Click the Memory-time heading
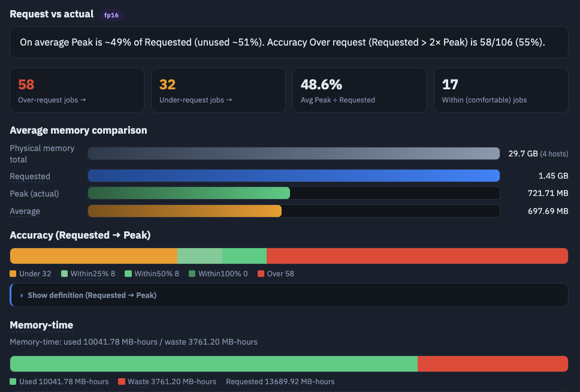The image size is (580, 392). point(41,325)
